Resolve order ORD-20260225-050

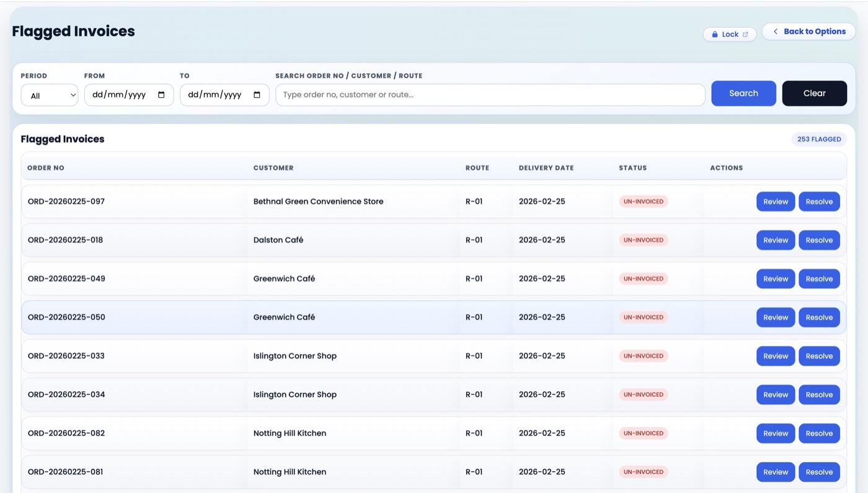click(819, 318)
